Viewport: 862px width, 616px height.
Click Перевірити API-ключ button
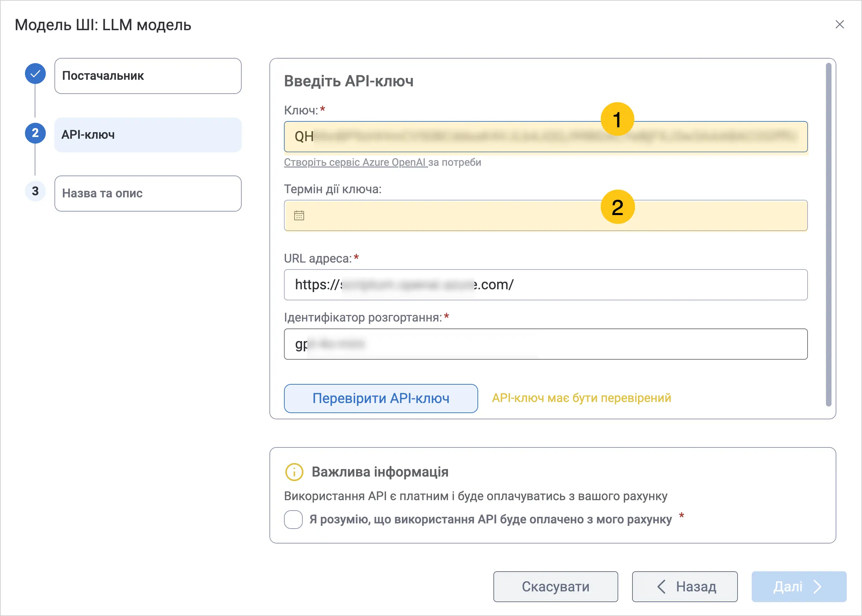381,398
